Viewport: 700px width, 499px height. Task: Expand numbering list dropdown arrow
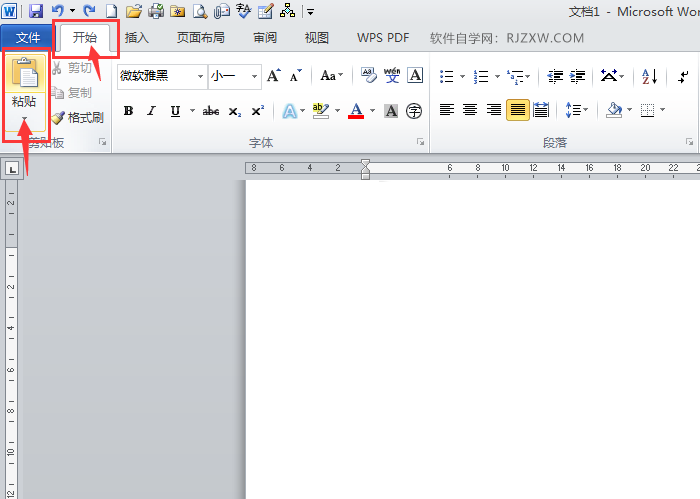pos(497,76)
